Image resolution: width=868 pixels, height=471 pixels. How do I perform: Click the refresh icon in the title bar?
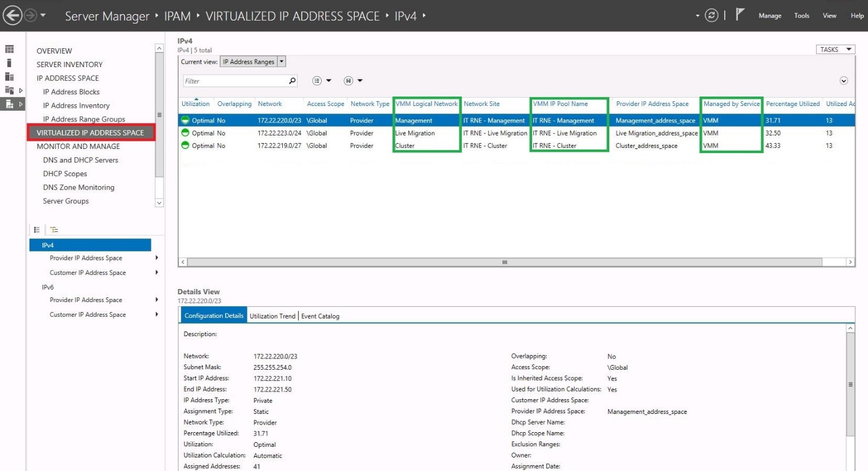pos(711,15)
